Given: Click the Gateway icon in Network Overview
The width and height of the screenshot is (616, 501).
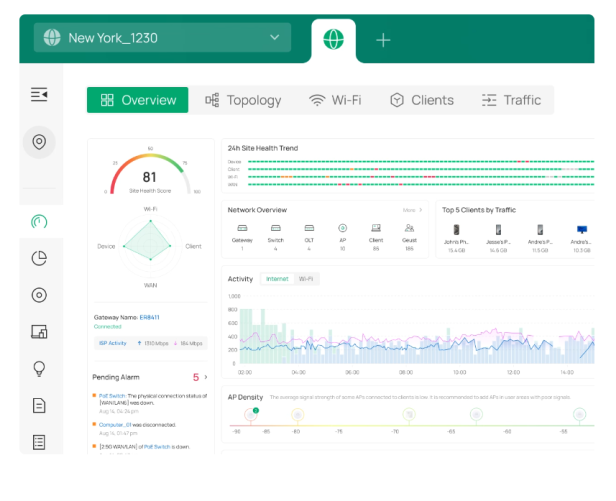Looking at the screenshot, I should pyautogui.click(x=242, y=228).
